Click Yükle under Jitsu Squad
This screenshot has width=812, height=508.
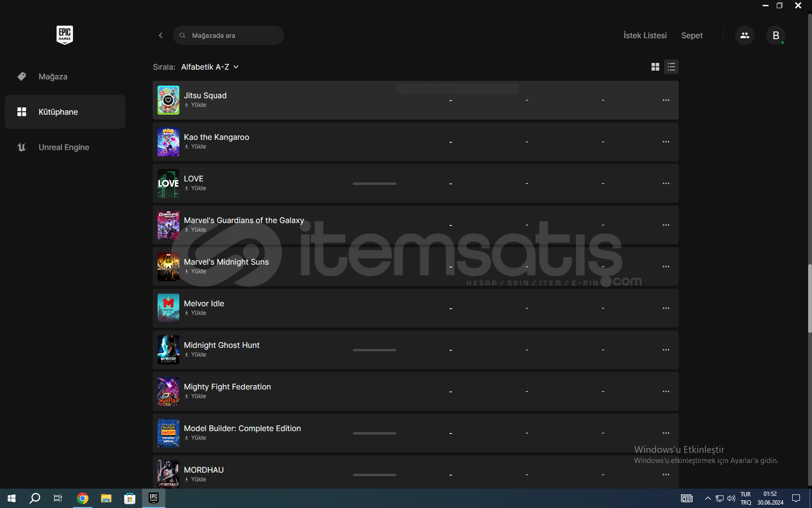(195, 105)
